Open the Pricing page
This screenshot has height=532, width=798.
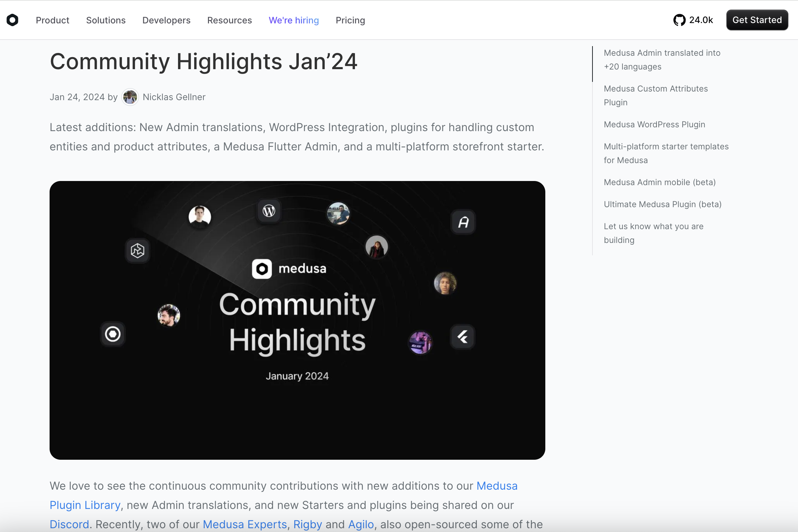point(350,20)
